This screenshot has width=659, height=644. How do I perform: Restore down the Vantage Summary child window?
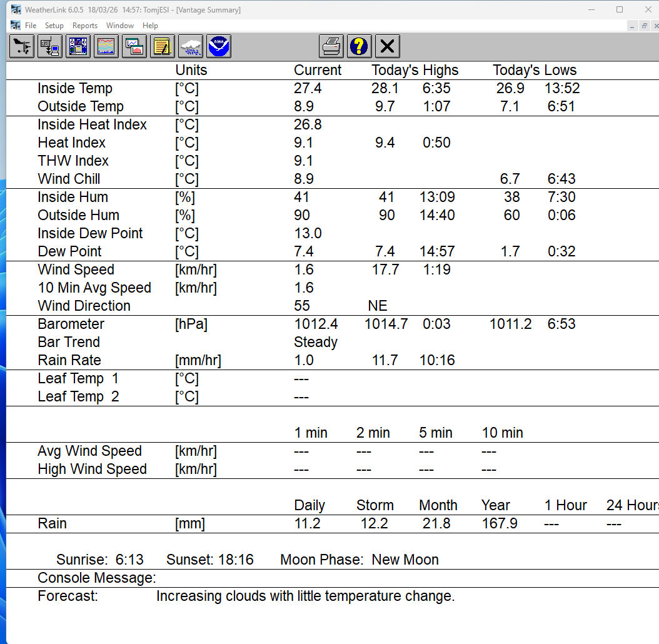point(644,26)
